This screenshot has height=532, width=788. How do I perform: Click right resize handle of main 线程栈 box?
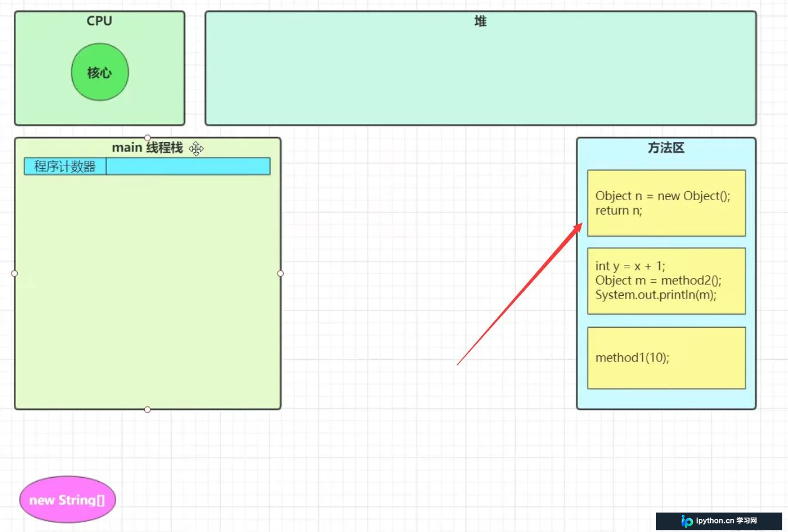click(x=280, y=273)
